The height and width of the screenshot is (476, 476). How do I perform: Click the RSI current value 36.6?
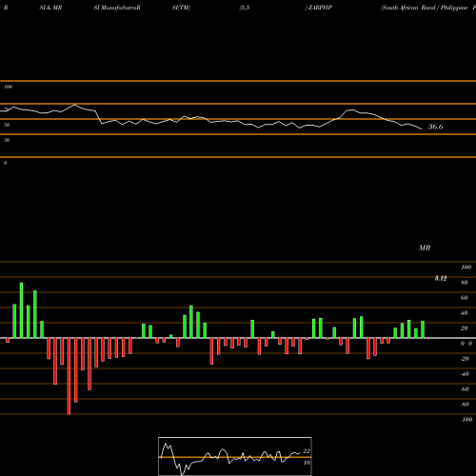(x=435, y=127)
